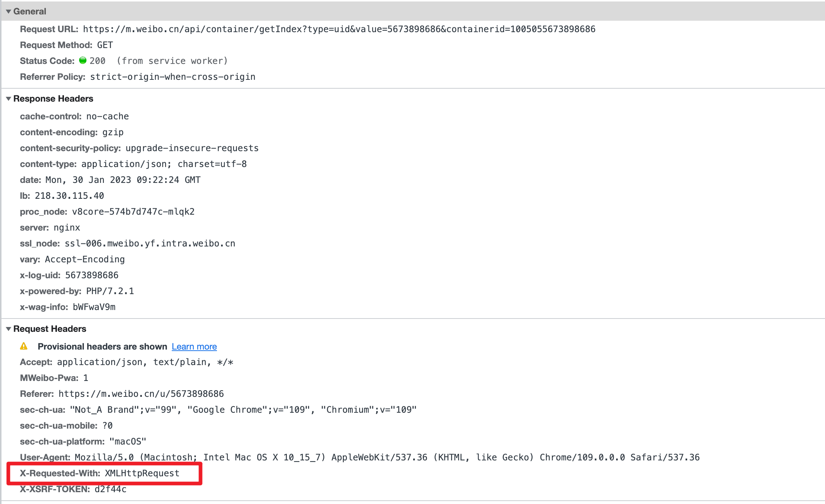Click the Referrer Policy value
The height and width of the screenshot is (504, 825).
(x=173, y=77)
